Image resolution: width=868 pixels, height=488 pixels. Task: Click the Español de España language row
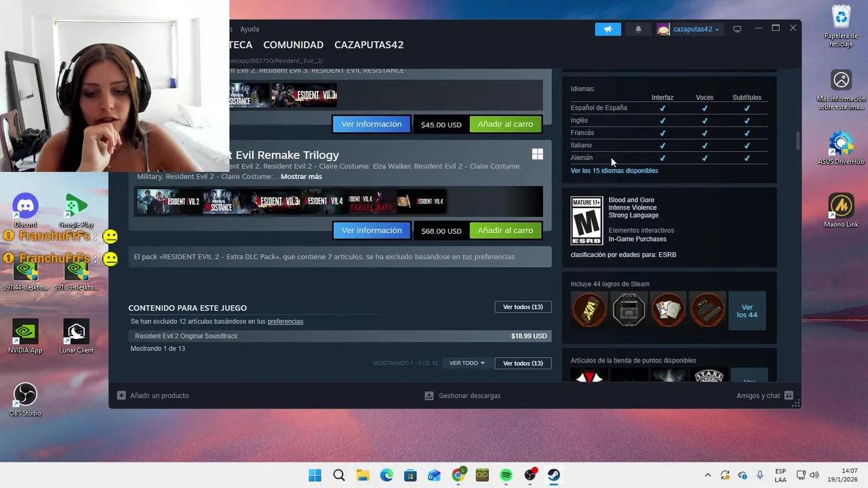pos(669,108)
